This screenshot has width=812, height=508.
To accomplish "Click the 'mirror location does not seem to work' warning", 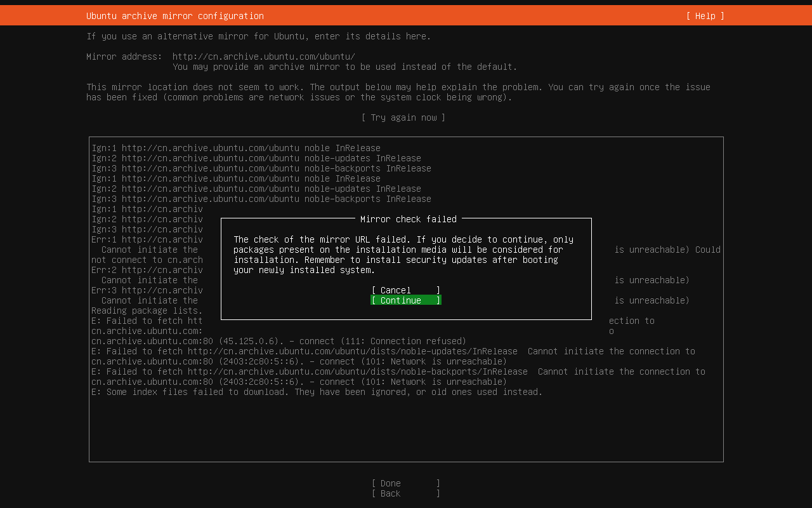I will 398,87.
